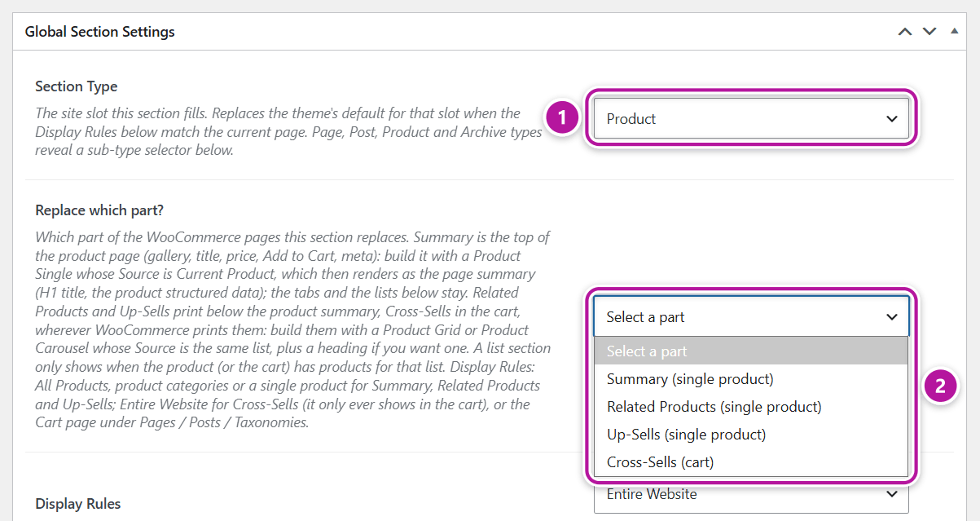Open the Section Type dropdown showing Product

(x=751, y=119)
